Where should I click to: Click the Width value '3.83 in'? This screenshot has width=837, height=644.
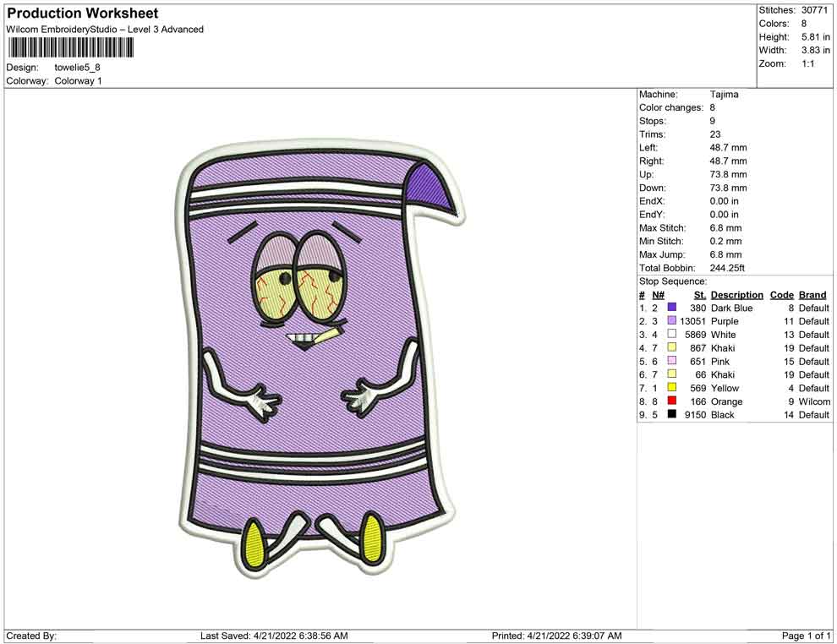coord(816,50)
